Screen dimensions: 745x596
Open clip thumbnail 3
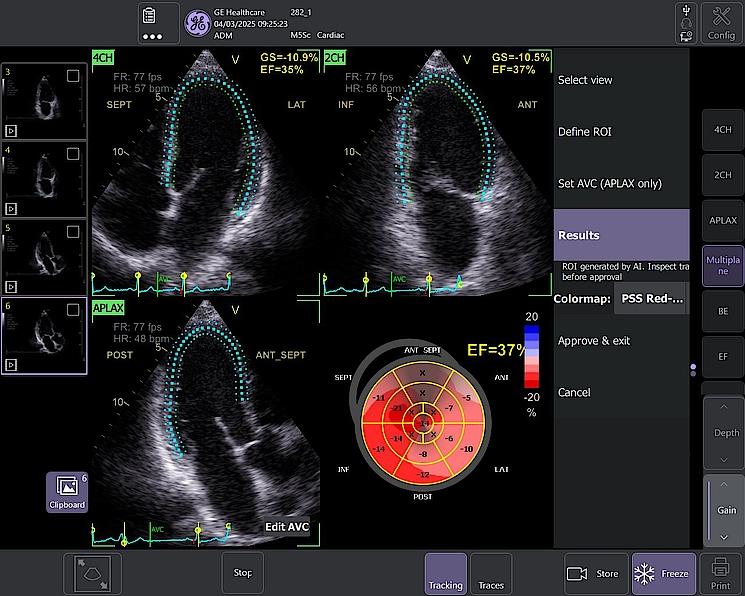[x=44, y=101]
